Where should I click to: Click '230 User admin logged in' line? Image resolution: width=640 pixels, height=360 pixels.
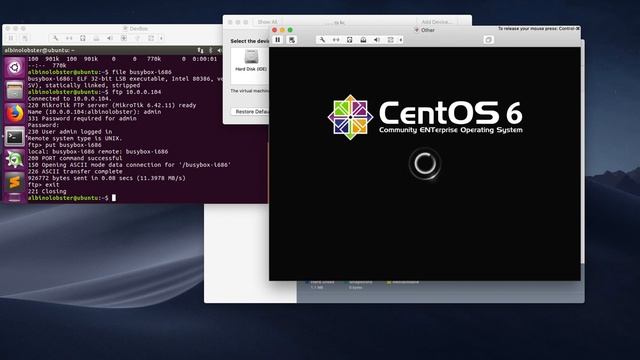tap(70, 132)
